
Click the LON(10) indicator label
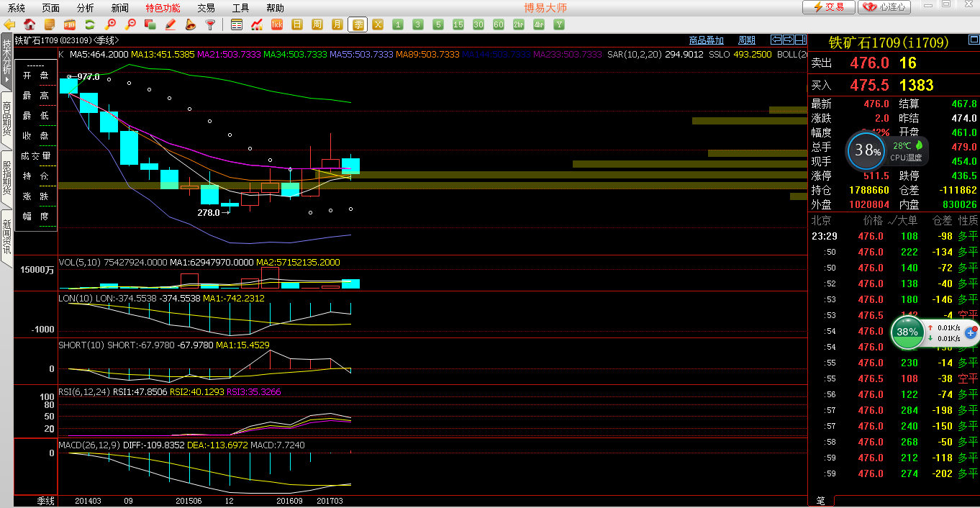(x=76, y=298)
